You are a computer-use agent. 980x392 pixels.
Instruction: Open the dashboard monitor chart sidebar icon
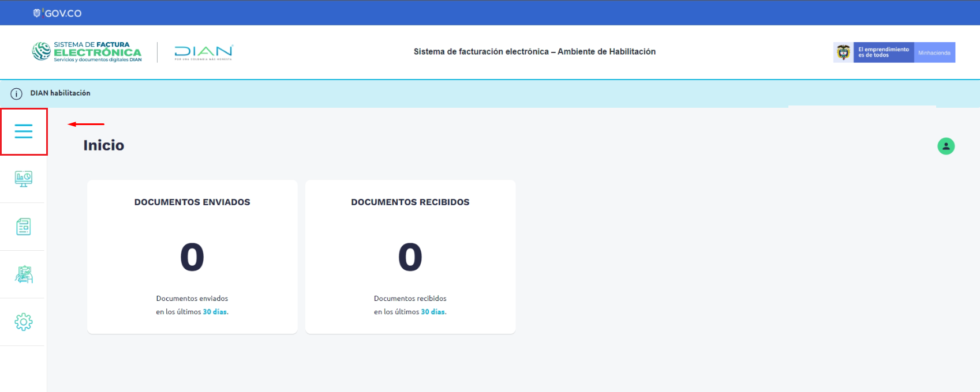point(24,179)
